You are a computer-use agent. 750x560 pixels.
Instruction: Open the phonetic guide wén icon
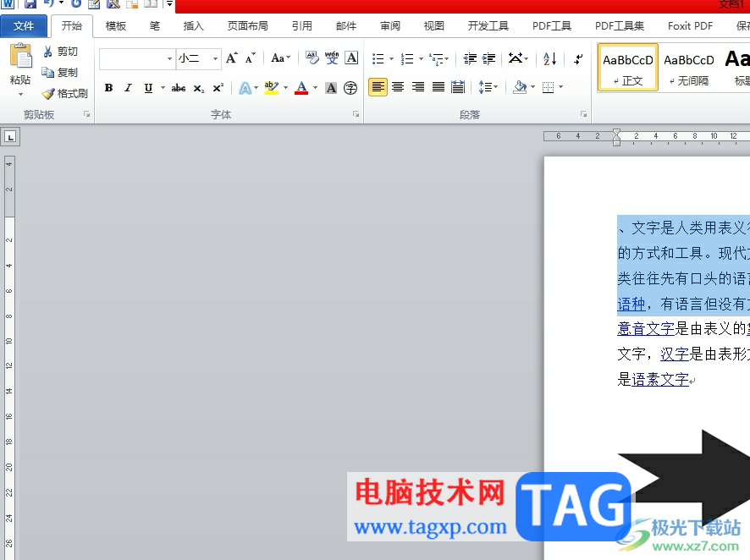coord(332,58)
